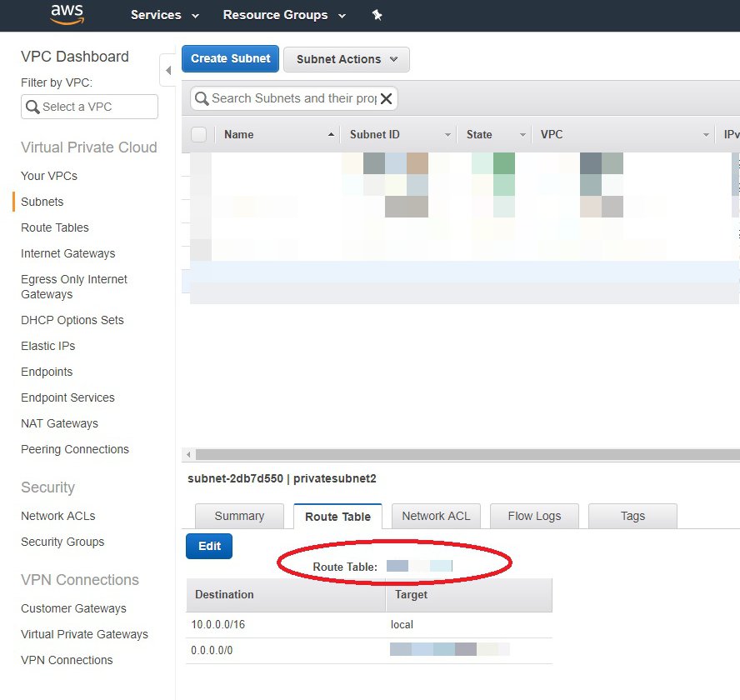
Task: Open NAT Gateways page
Action: point(59,423)
